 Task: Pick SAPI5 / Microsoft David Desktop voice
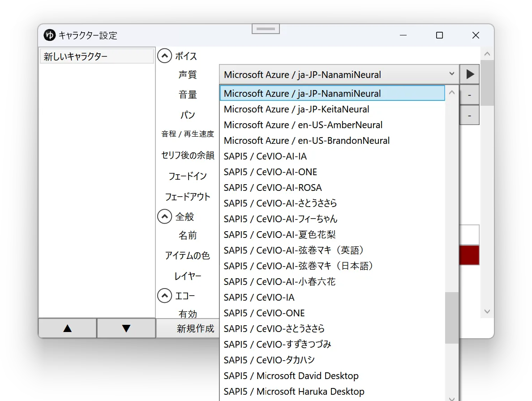pyautogui.click(x=332, y=376)
